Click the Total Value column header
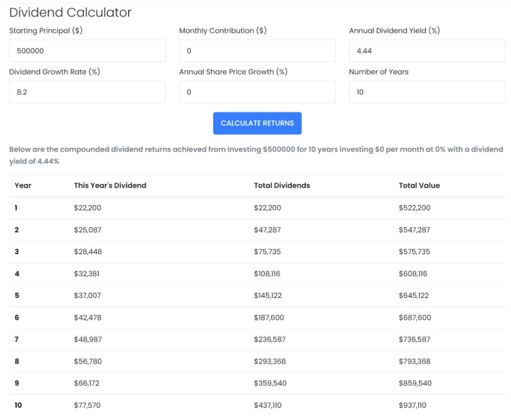 pyautogui.click(x=419, y=185)
